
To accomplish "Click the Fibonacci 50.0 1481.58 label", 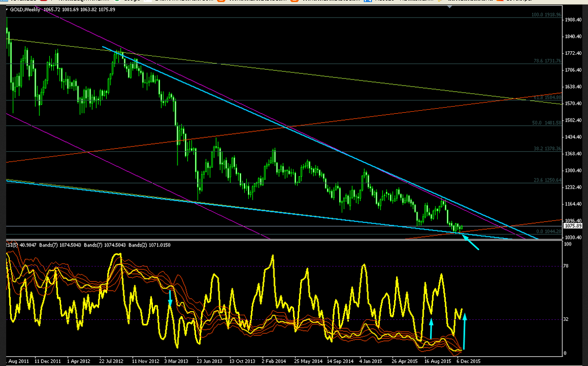I will pyautogui.click(x=547, y=123).
